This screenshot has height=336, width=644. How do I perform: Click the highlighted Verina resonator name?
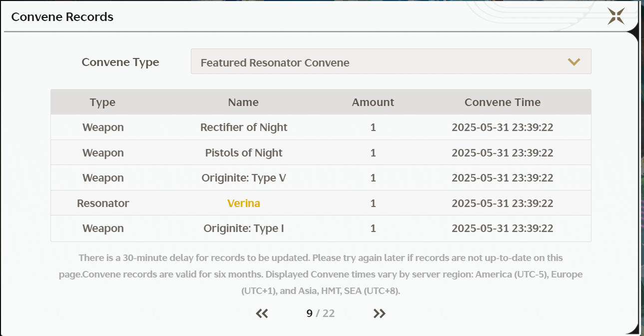[x=244, y=203]
